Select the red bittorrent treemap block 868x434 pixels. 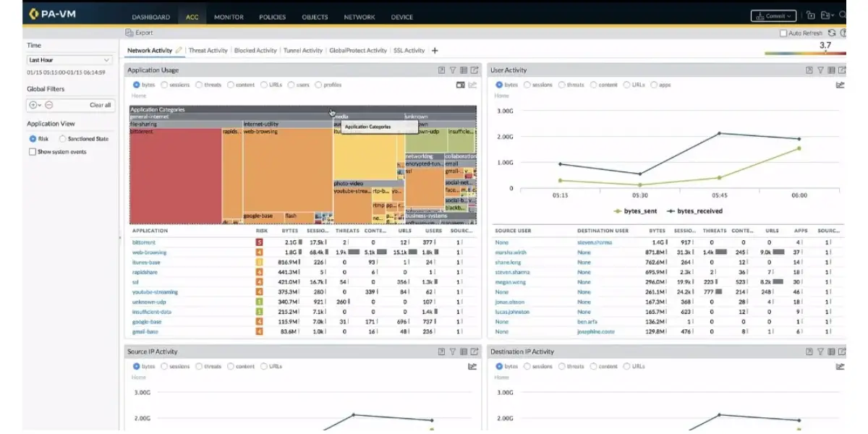(x=175, y=176)
